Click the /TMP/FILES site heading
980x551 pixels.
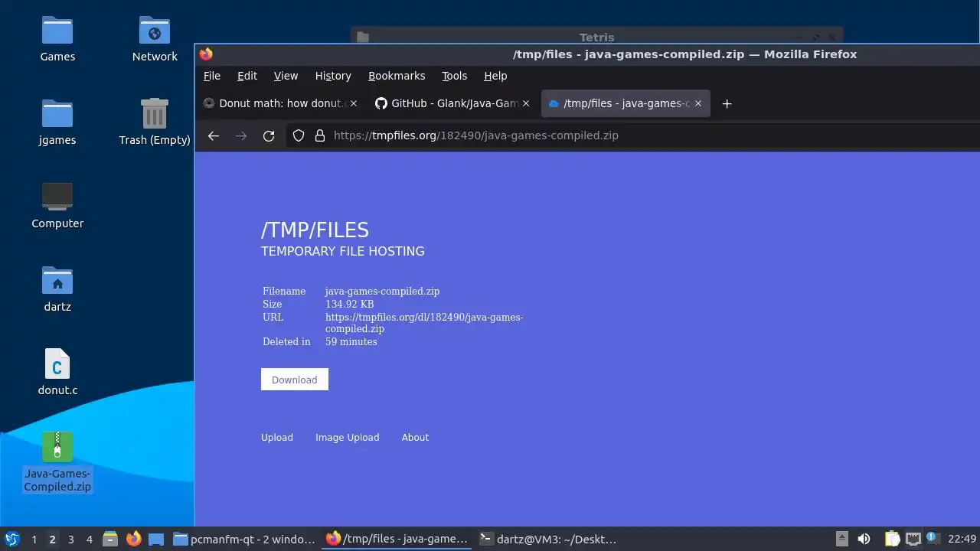coord(315,230)
